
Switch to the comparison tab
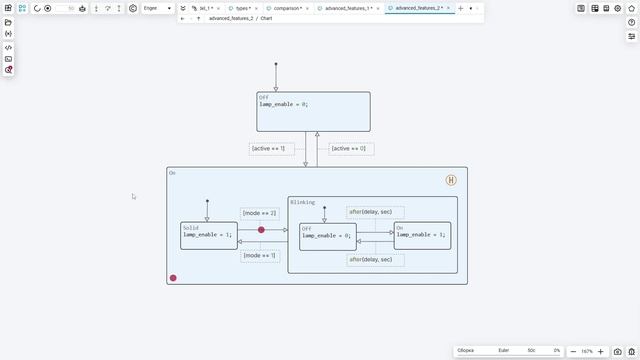click(x=287, y=8)
